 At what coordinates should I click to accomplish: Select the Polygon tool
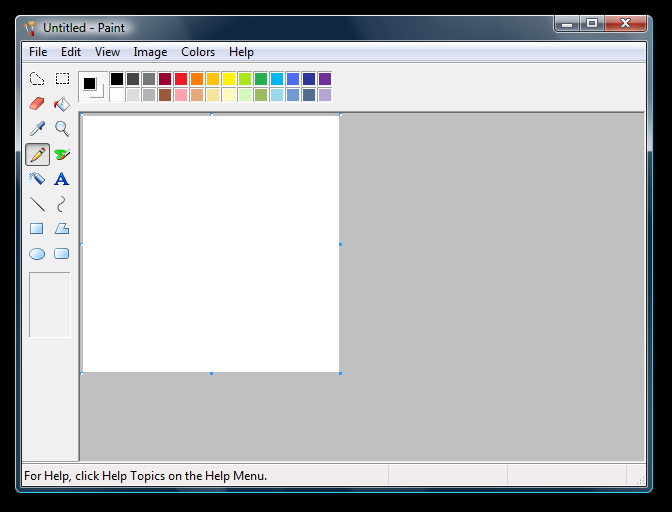pos(62,229)
